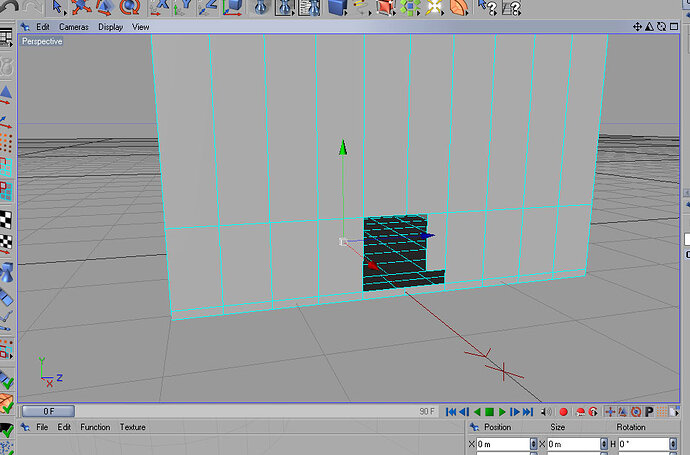Click the timeline slider at 0 F
The height and width of the screenshot is (455, 690).
(48, 411)
